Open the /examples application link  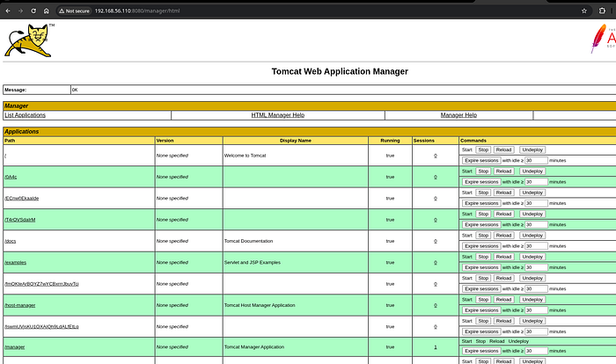[x=15, y=262]
